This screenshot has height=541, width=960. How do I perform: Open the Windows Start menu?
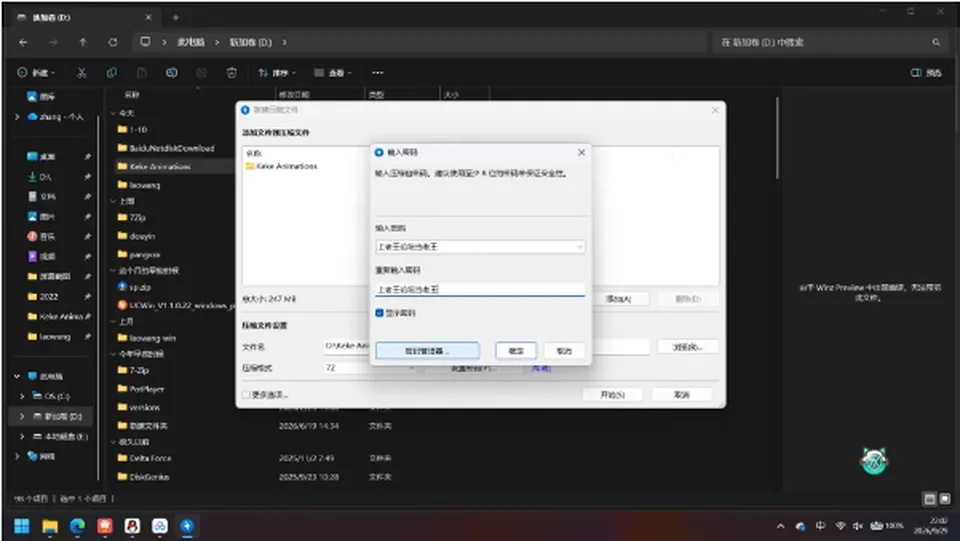tap(22, 526)
